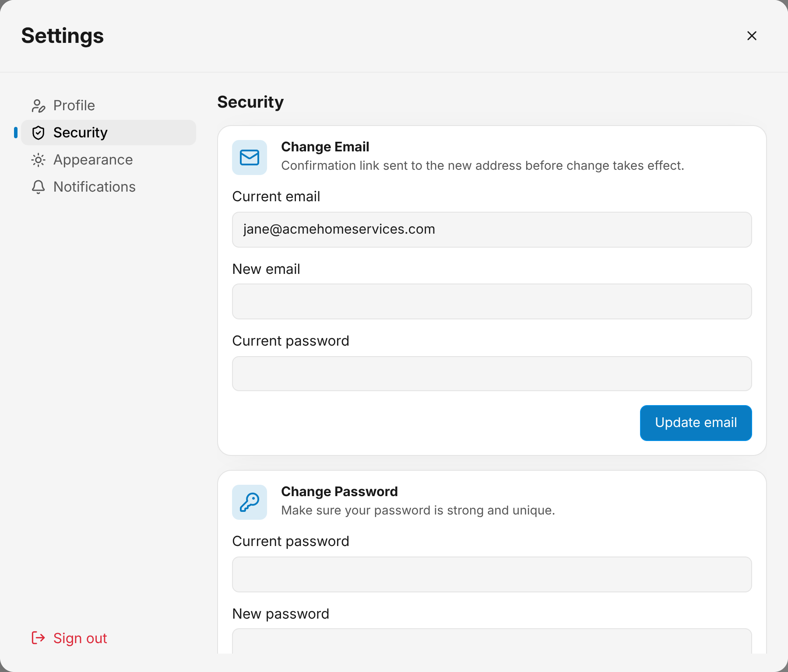788x672 pixels.
Task: Click the 'New password' field label
Action: [281, 614]
